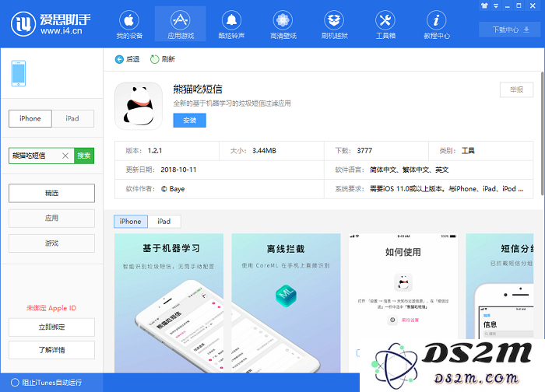
Task: Click the system requirements text iOS 11.0
Action: tap(446, 189)
